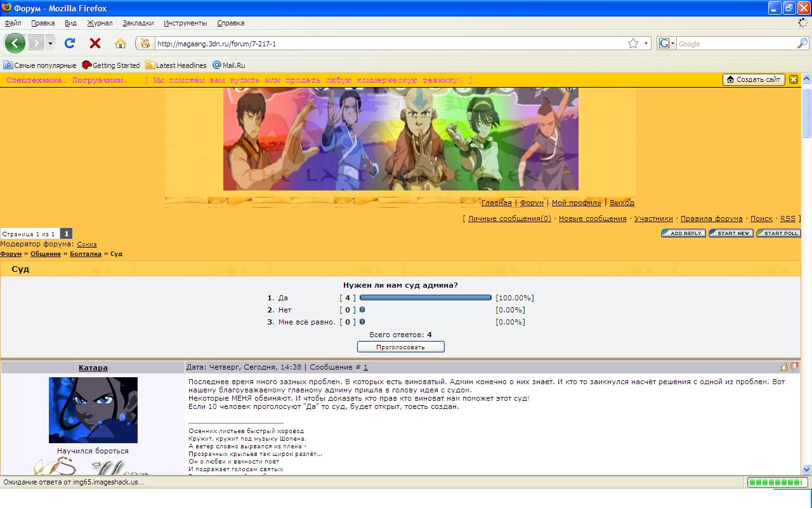The height and width of the screenshot is (508, 812).
Task: Click the pink Спецтехника. Погрузчики. ad link
Action: (x=67, y=80)
